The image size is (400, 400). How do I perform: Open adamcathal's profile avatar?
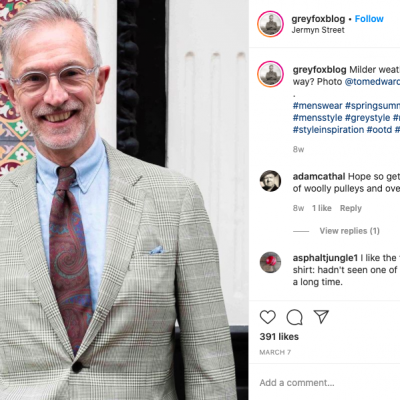click(270, 181)
